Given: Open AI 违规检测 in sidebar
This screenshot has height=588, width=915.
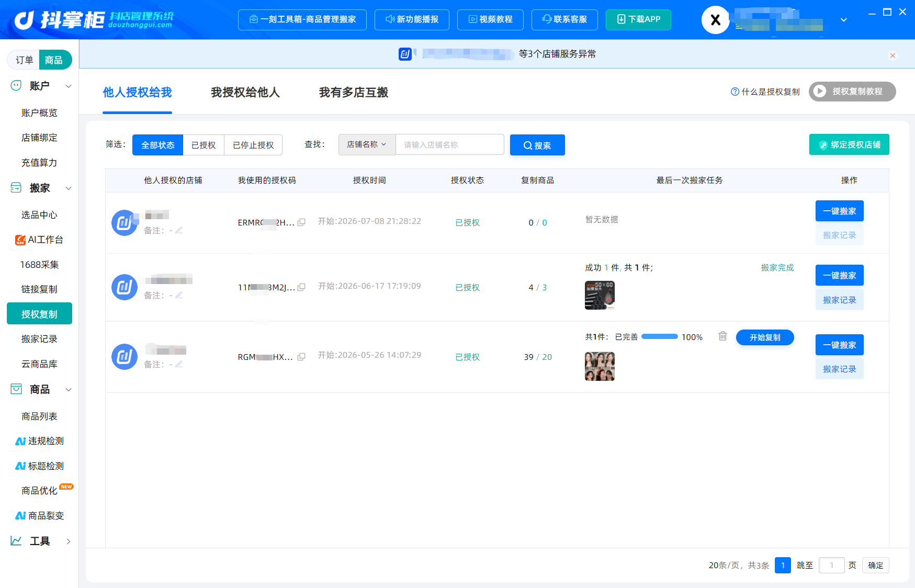Looking at the screenshot, I should (39, 441).
